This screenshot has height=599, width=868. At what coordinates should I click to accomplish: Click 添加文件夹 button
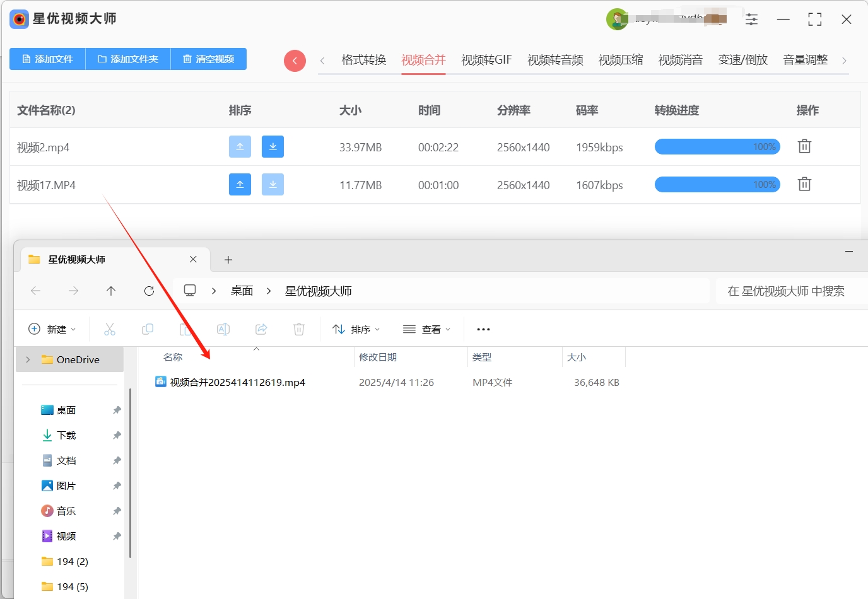click(128, 59)
